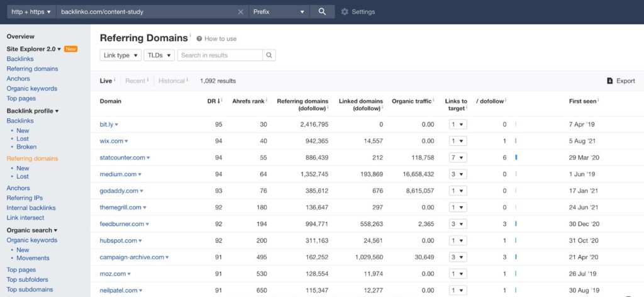
Task: Click the info icon next to DR header
Action: coord(222,99)
